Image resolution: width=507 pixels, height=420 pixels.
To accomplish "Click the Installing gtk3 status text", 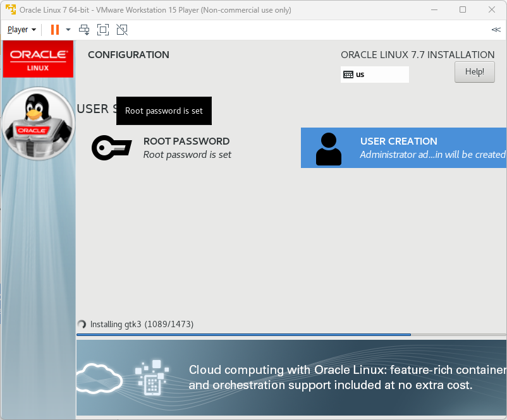I will 142,324.
